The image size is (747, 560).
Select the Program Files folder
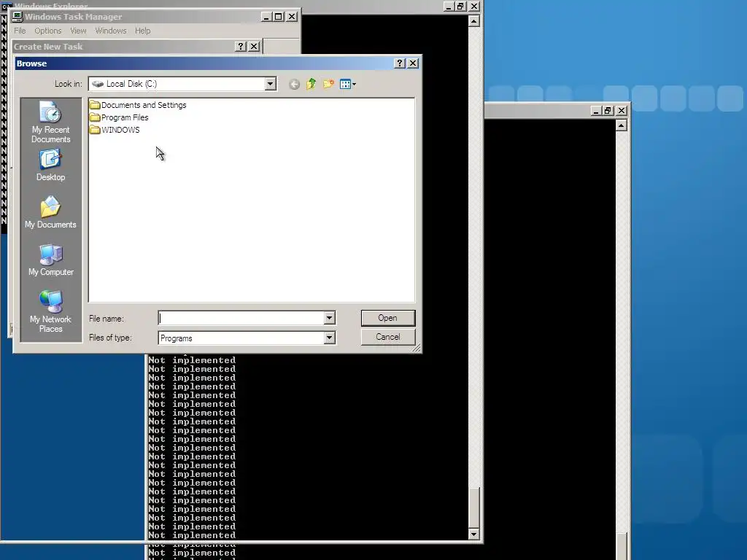click(x=119, y=117)
